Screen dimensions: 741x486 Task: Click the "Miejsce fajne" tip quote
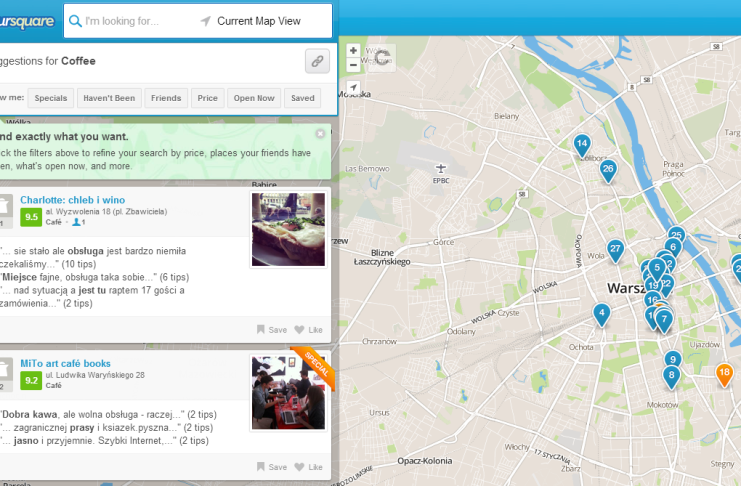95,277
